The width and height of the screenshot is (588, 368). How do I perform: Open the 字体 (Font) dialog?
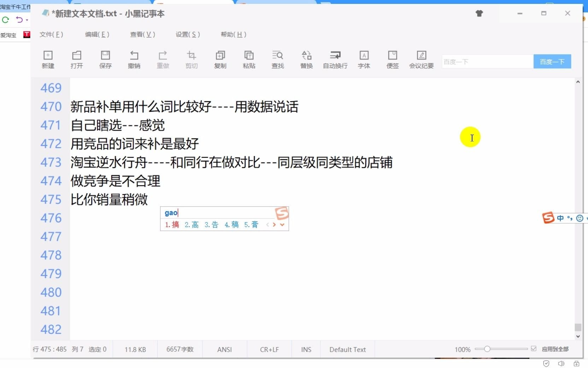tap(364, 59)
